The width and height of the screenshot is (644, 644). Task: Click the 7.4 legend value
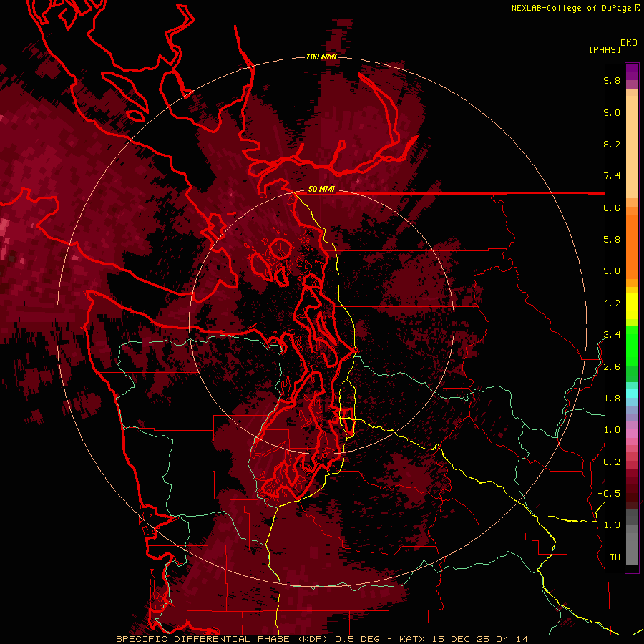click(x=612, y=176)
